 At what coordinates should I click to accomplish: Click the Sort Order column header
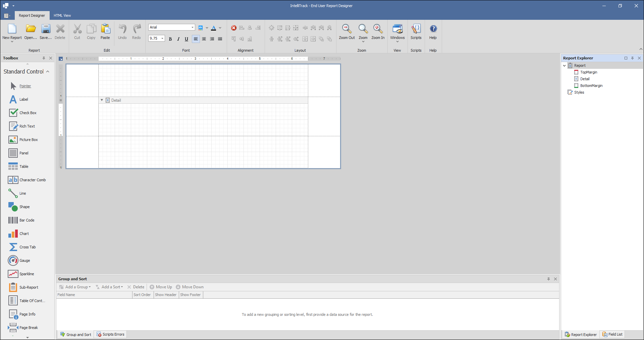click(143, 295)
